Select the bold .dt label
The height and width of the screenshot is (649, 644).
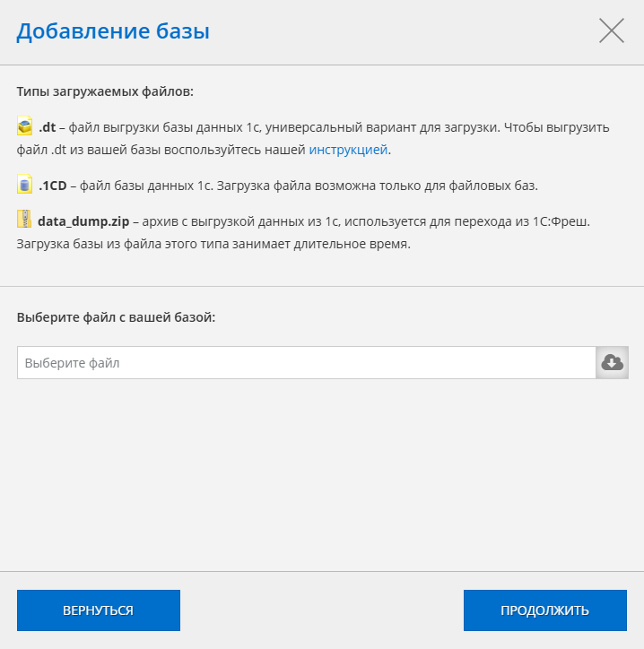coord(48,127)
